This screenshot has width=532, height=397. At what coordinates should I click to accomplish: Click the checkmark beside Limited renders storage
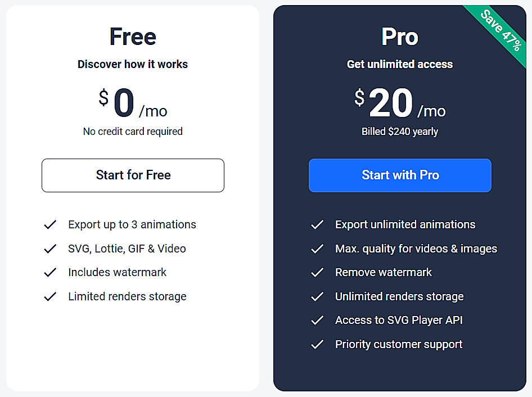[50, 296]
